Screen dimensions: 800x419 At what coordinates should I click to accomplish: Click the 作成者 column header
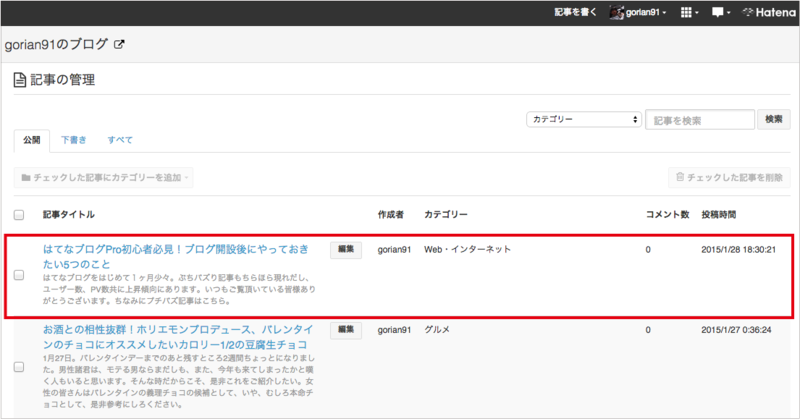[x=390, y=215]
